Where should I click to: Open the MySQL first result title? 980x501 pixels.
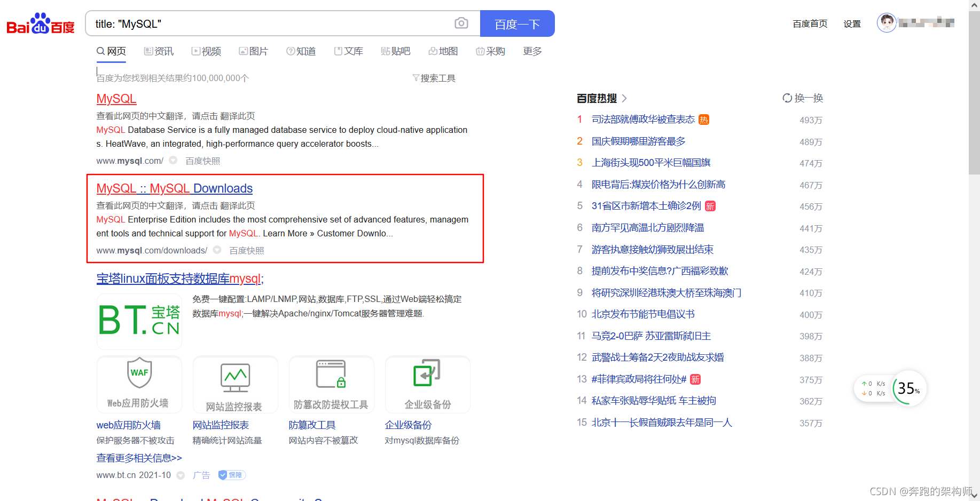pos(116,99)
